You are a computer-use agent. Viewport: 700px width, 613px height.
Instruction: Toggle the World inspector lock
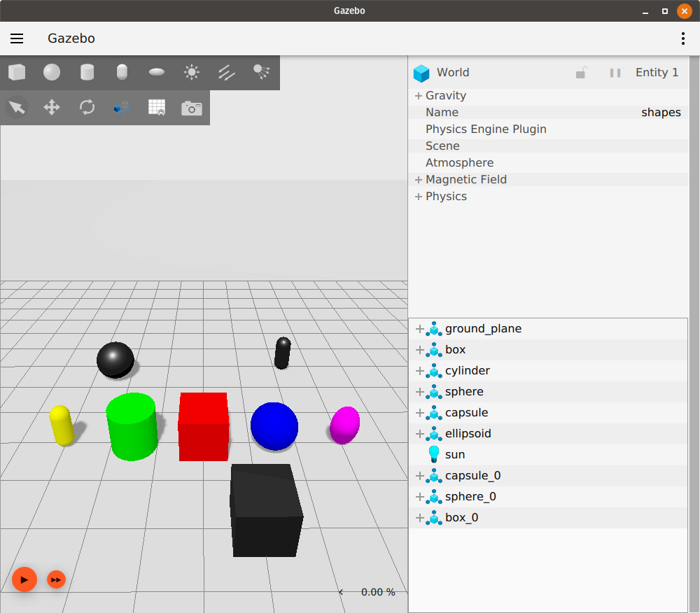pos(581,73)
